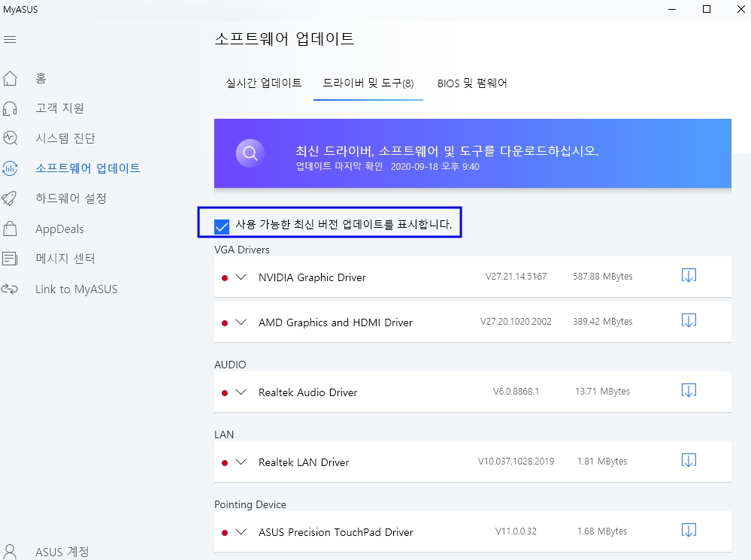
Task: Click version V10.037.1028.2019
Action: [516, 462]
